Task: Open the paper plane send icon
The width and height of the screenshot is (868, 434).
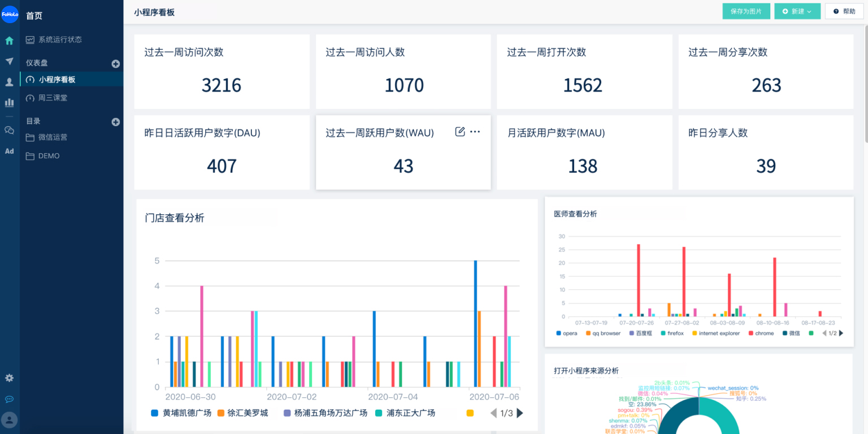Action: [10, 61]
